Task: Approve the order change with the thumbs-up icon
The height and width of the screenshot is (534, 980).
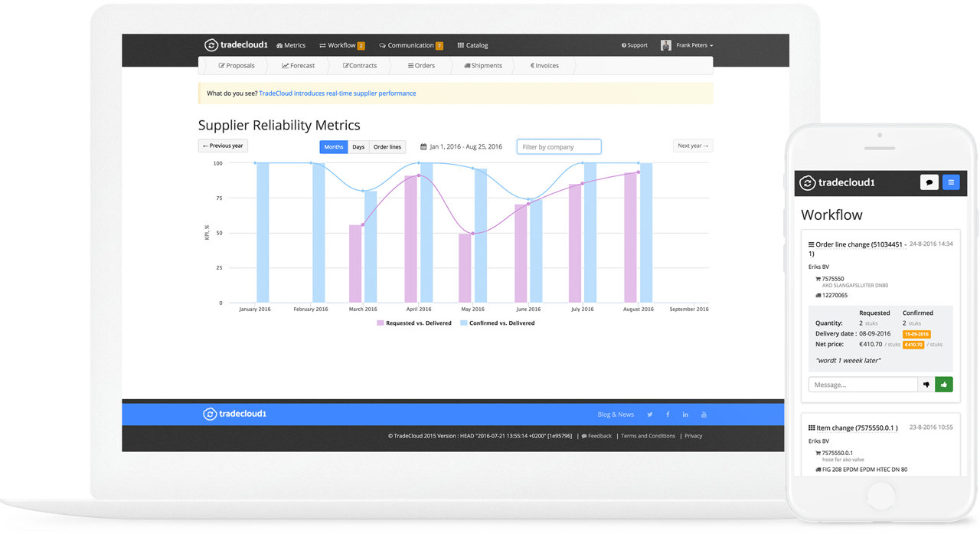Action: tap(944, 384)
